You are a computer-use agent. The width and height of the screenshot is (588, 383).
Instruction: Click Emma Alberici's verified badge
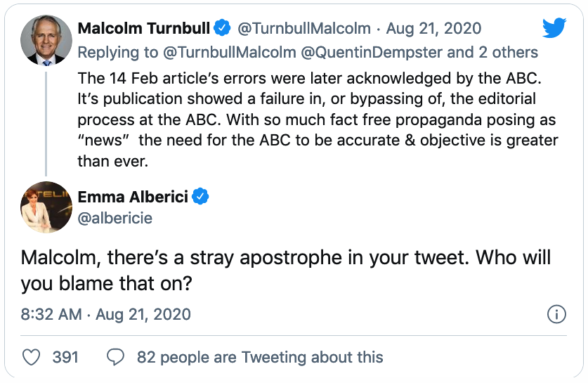click(x=200, y=196)
